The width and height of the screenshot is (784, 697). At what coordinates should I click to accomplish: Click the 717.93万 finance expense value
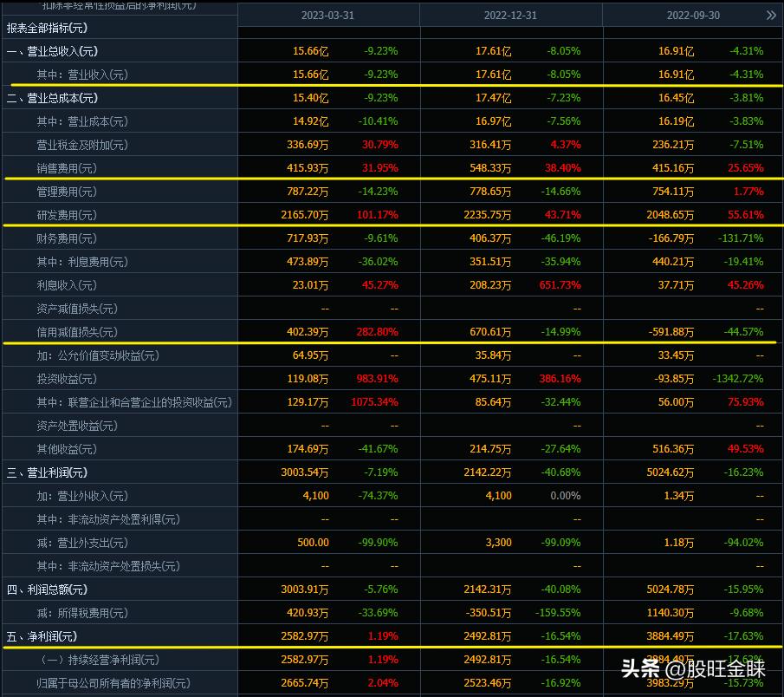point(308,238)
